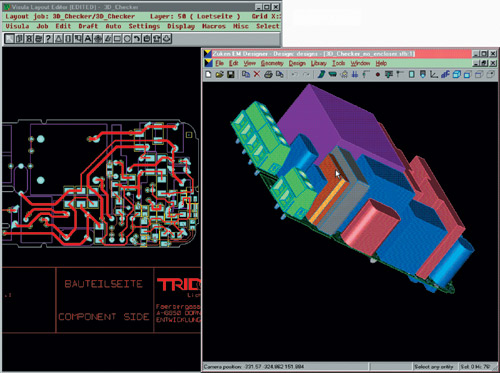Viewport: 500px width, 373px height.
Task: Click the axis measurement icon in EM Designer
Action: point(434,74)
